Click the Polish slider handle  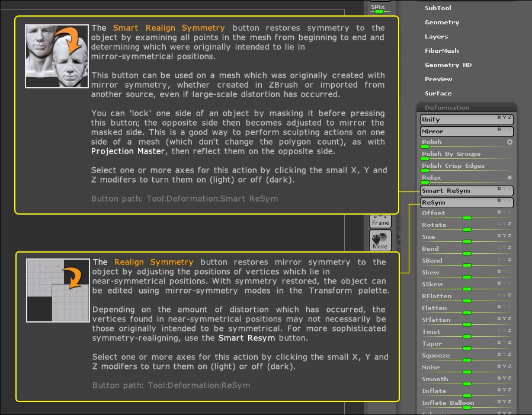425,146
